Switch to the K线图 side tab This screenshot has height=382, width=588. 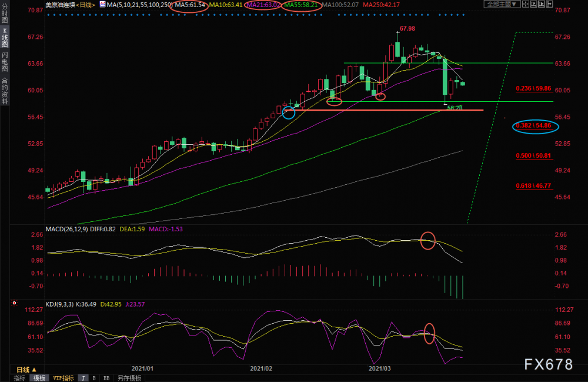pos(5,38)
